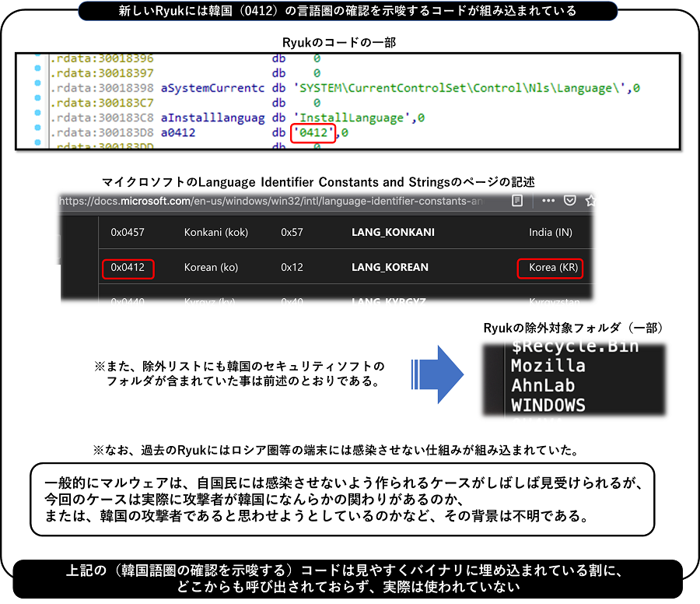This screenshot has height=604, width=700.
Task: Click the aSystemCurrentc label in disassembly
Action: point(212,88)
